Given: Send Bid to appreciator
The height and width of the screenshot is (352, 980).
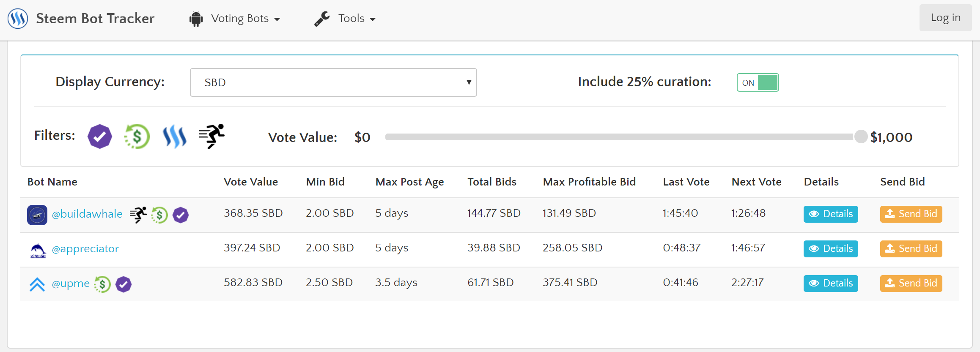Looking at the screenshot, I should pyautogui.click(x=911, y=249).
